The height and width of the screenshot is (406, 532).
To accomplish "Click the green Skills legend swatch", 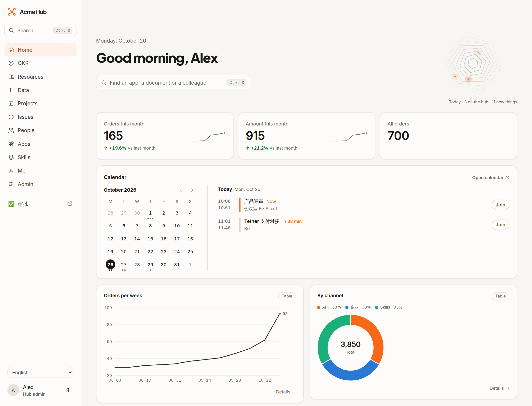I will coord(377,307).
